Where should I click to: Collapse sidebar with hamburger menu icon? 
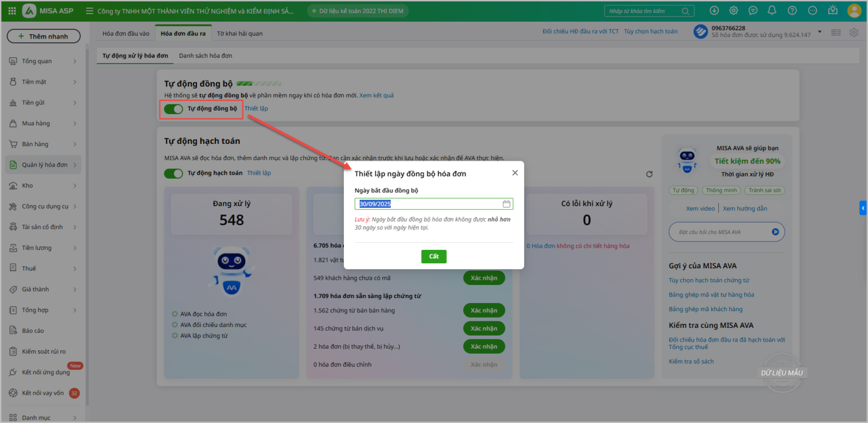(90, 11)
